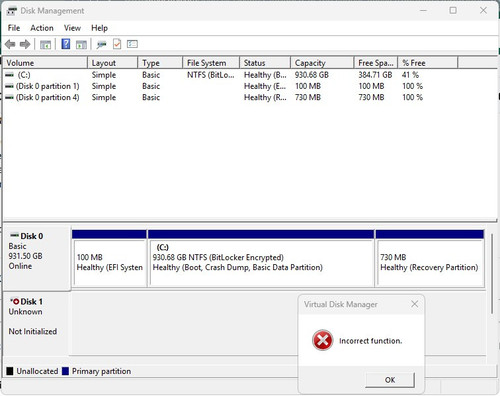This screenshot has height=396, width=500.
Task: Minimize the Disk Management window
Action: pyautogui.click(x=423, y=10)
